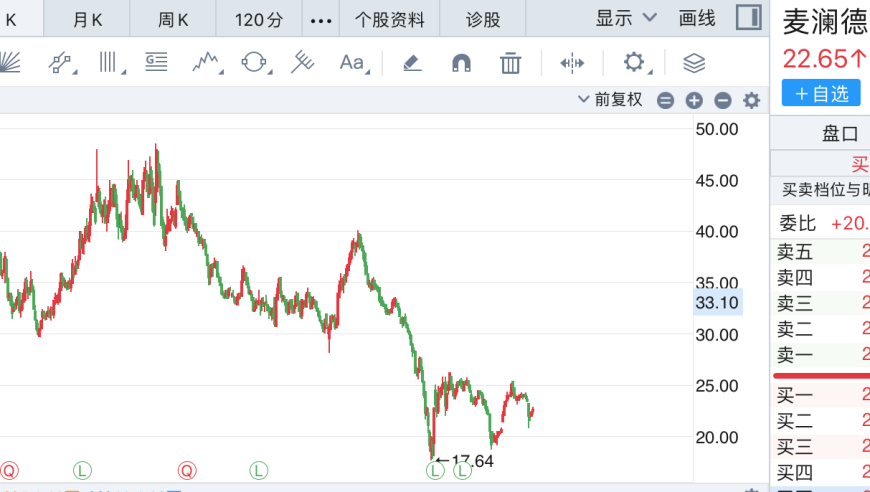
Task: Click the 加自选 button
Action: [821, 93]
